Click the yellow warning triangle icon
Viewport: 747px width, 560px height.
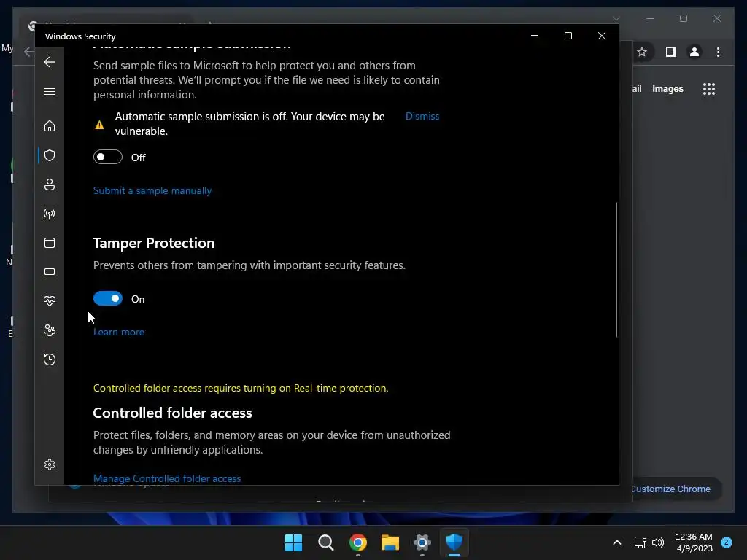[x=99, y=125]
